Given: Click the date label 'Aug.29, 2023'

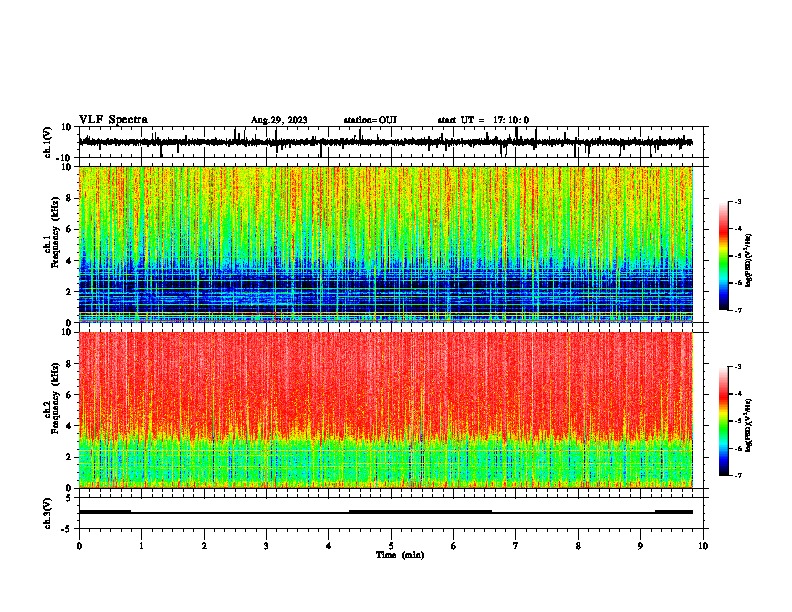Looking at the screenshot, I should (279, 120).
